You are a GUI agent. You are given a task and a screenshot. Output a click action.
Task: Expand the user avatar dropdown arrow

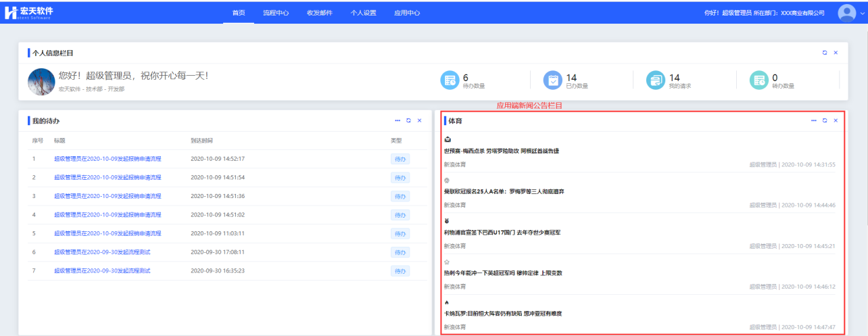click(x=862, y=13)
